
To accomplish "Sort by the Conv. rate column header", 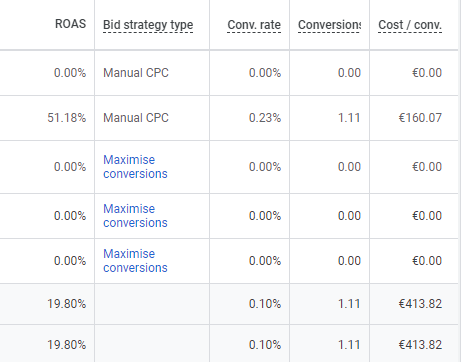I will [254, 25].
